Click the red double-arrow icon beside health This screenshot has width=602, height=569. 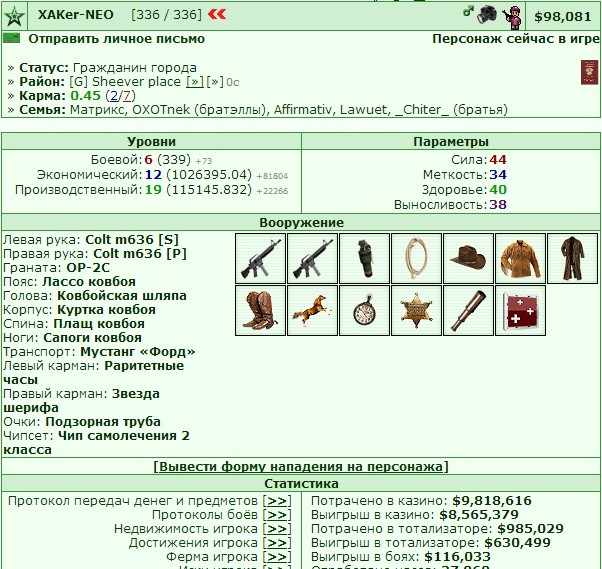coord(217,15)
